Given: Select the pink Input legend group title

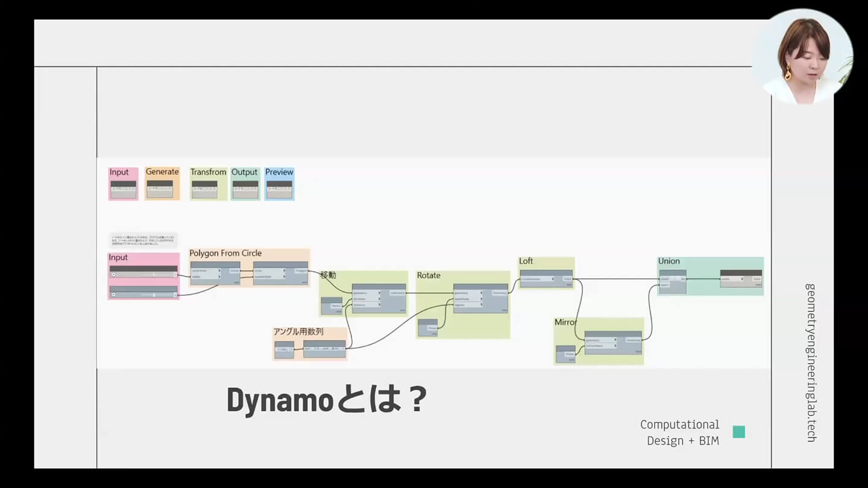Looking at the screenshot, I should tap(119, 172).
